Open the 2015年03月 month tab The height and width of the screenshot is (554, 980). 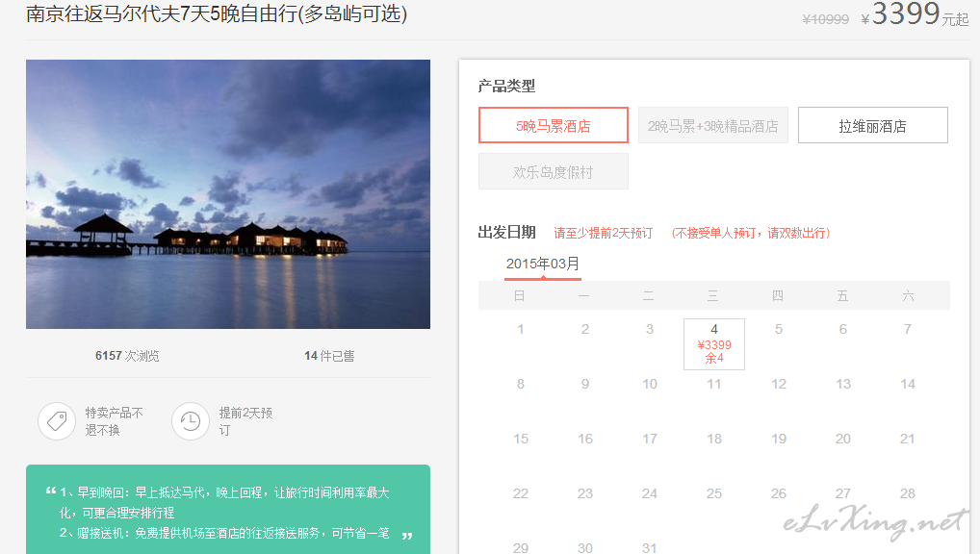[x=543, y=264]
